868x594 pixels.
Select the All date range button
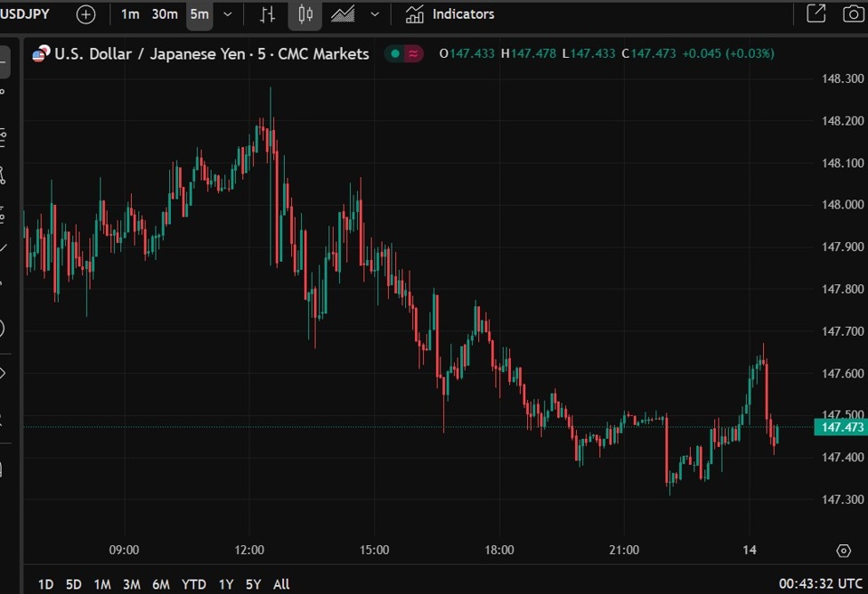click(280, 584)
